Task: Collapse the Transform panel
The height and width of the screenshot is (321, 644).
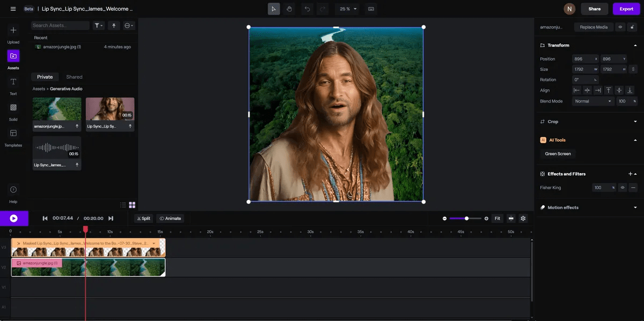Action: [634, 45]
